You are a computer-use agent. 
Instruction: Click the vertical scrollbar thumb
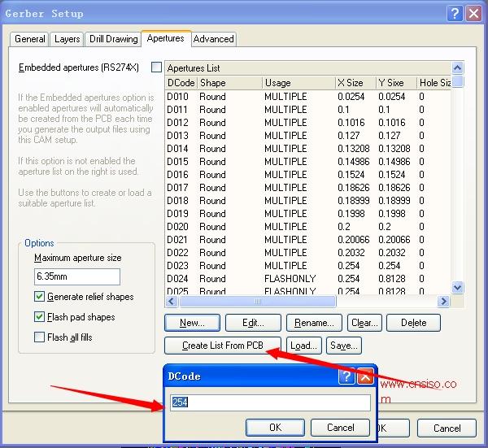click(457, 81)
